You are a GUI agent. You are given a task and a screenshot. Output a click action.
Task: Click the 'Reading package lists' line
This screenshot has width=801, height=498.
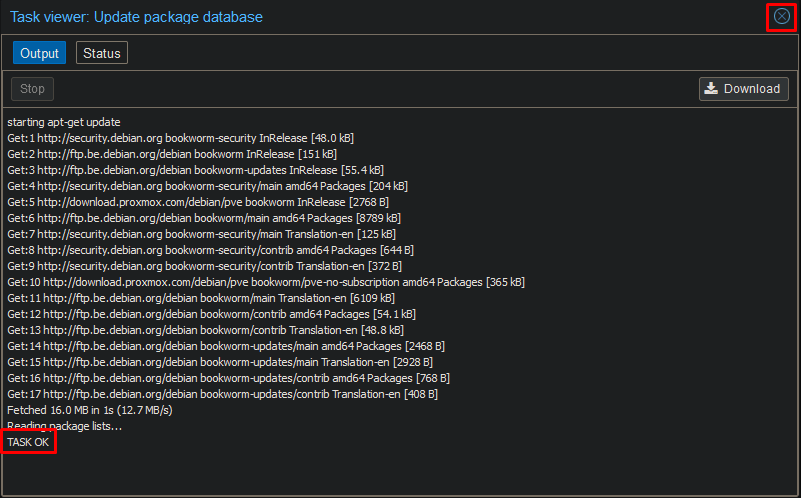point(64,426)
